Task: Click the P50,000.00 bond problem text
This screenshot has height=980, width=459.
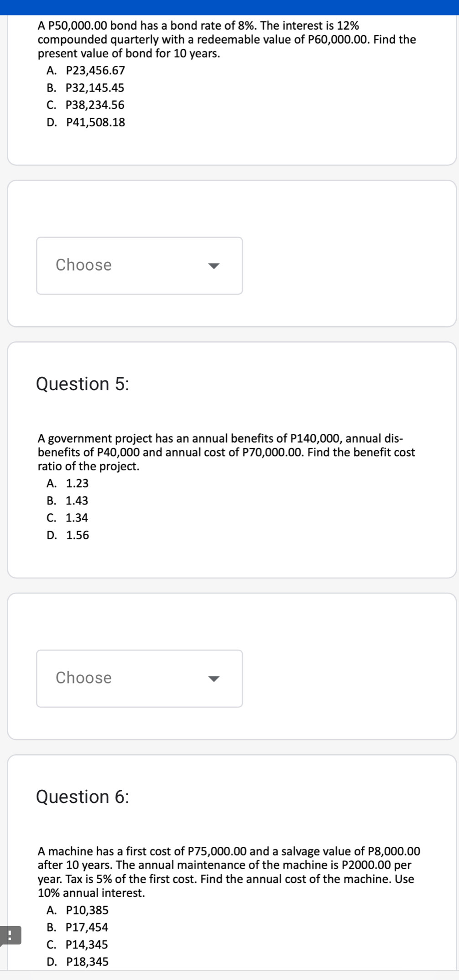Action: pyautogui.click(x=227, y=39)
